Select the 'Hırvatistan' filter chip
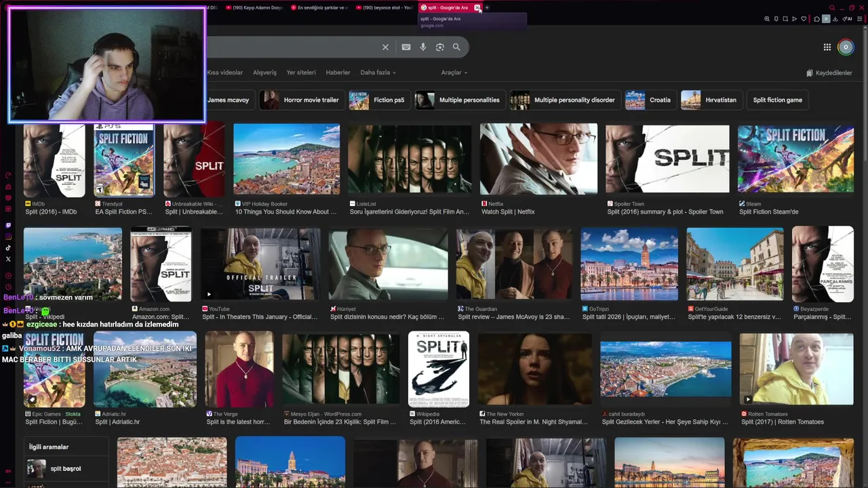868x488 pixels. click(x=711, y=100)
